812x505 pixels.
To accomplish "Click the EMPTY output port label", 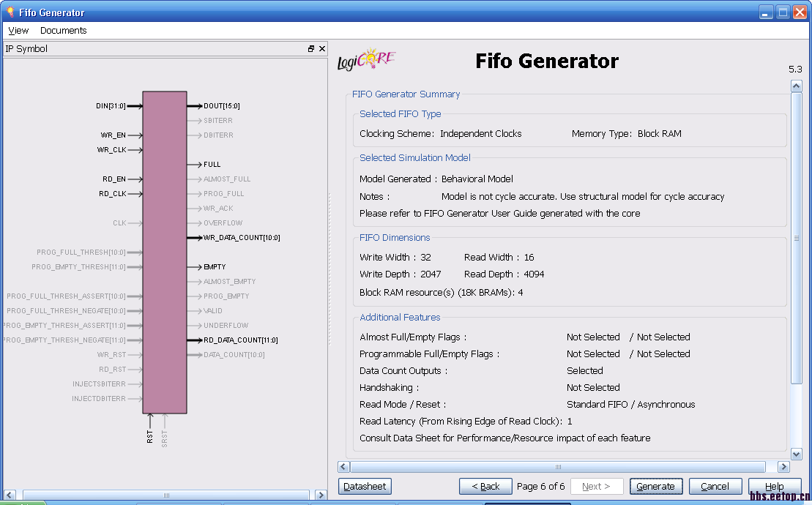I will [215, 267].
